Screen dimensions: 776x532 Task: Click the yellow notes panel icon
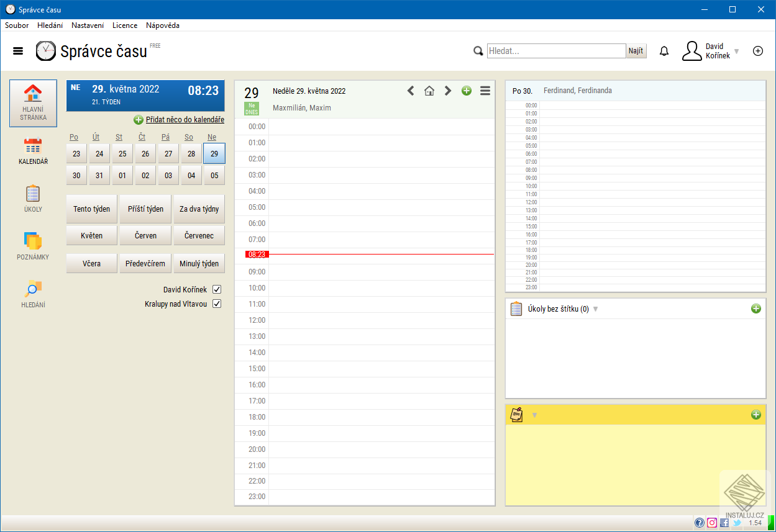click(x=516, y=415)
